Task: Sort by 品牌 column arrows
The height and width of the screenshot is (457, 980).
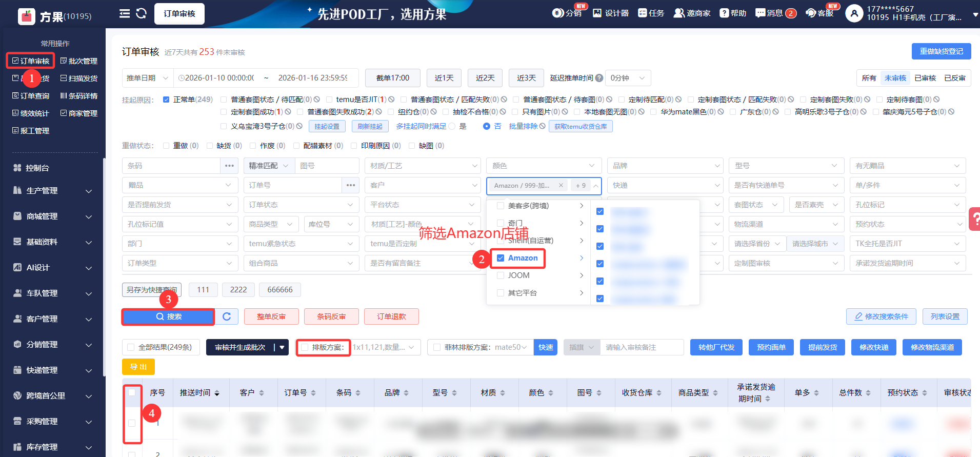Action: point(406,393)
